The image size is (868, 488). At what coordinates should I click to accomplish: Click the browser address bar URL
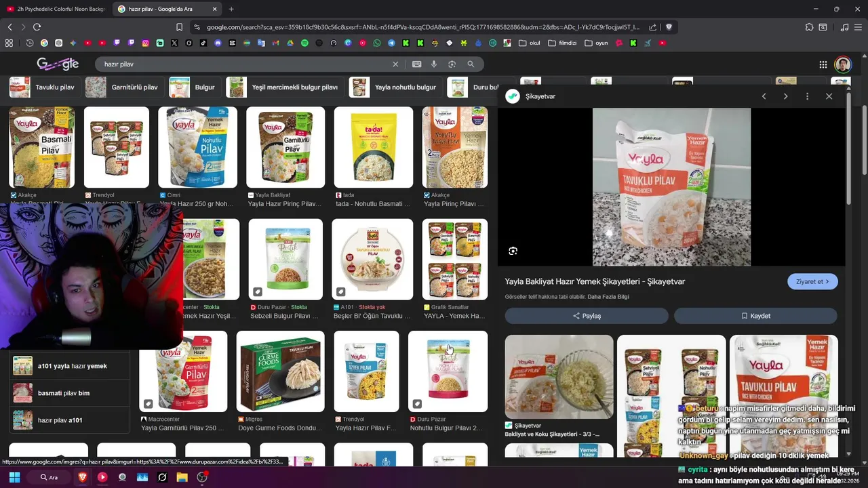[422, 27]
